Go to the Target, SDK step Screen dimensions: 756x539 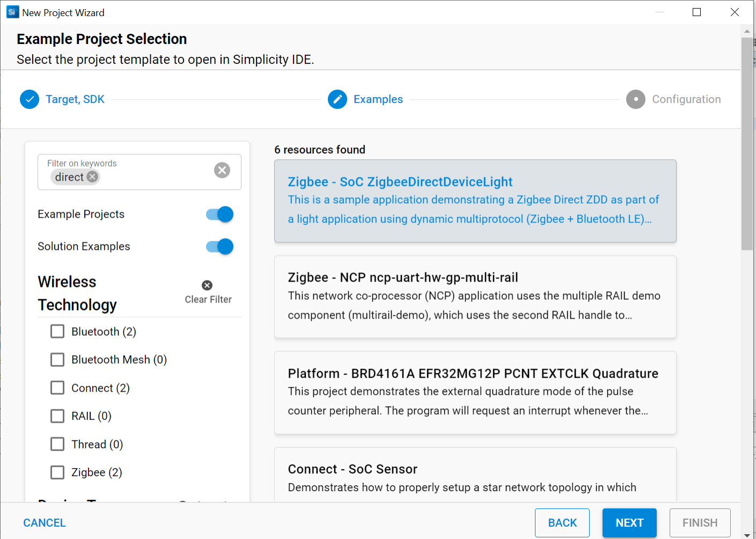(x=75, y=99)
